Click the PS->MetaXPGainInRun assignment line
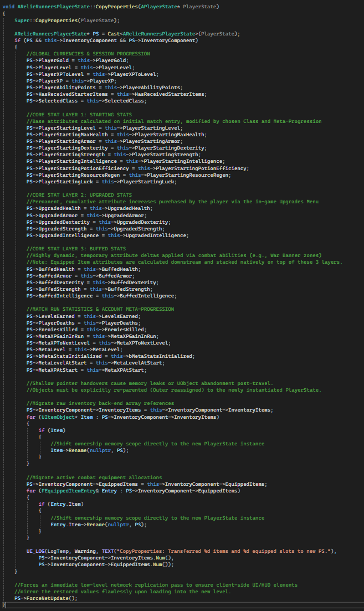 93,336
